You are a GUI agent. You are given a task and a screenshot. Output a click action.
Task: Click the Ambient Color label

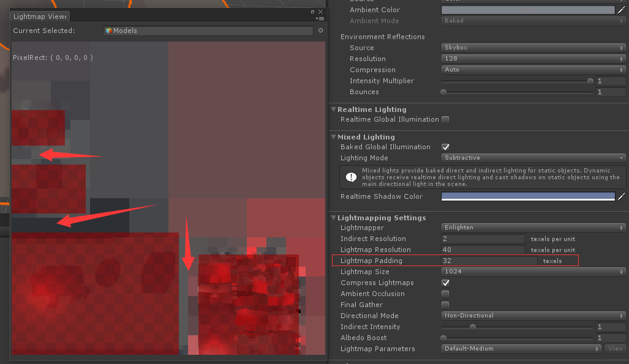pos(375,10)
